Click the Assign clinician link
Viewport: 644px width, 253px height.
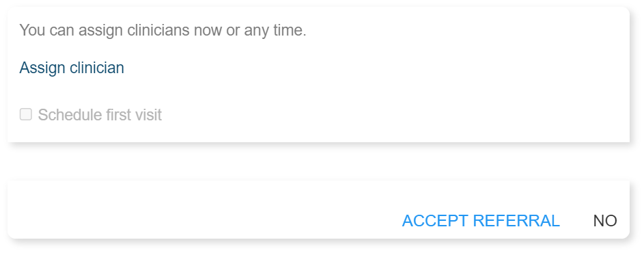coord(72,68)
